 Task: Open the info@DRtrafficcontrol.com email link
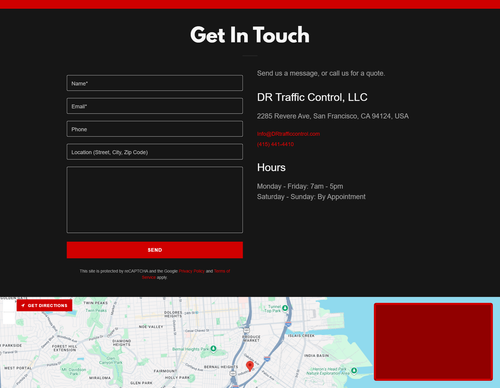tap(288, 134)
